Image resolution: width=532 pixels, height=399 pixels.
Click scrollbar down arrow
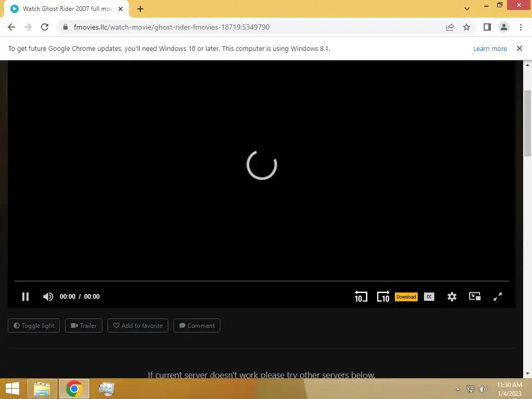point(528,374)
